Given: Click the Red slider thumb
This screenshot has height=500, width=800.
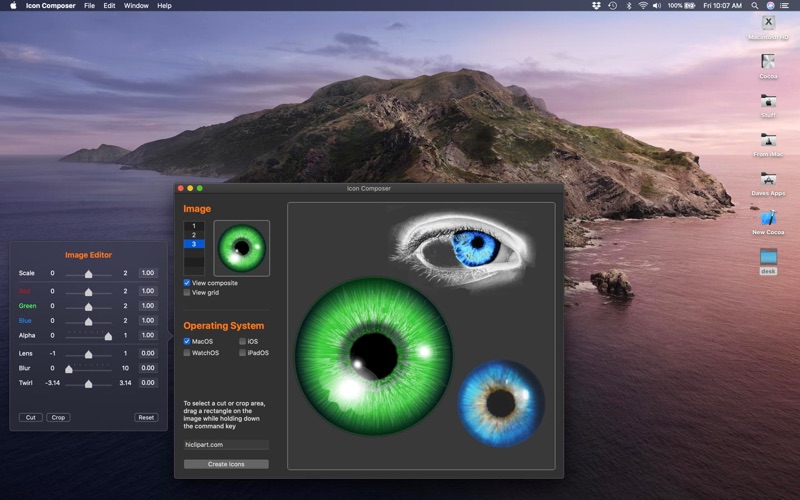Looking at the screenshot, I should click(88, 292).
